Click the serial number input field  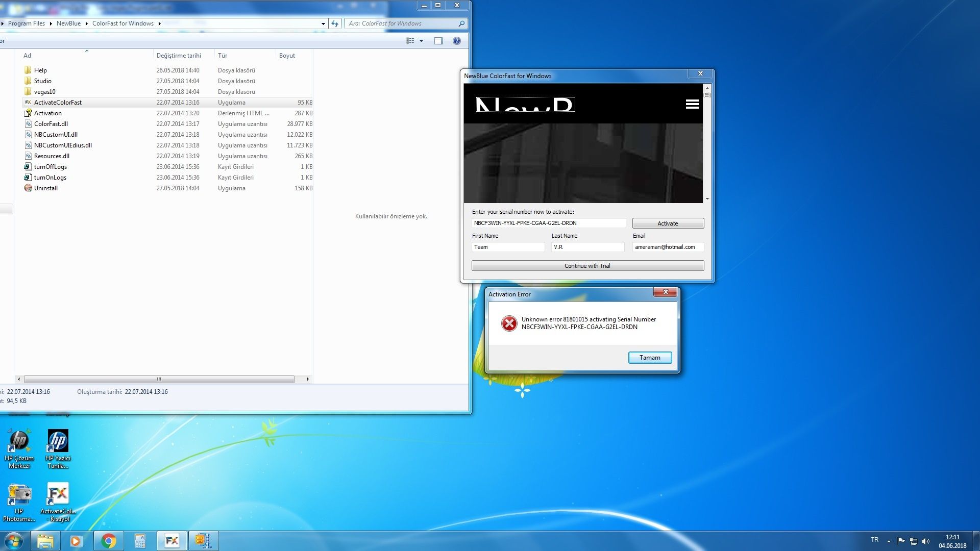pos(548,223)
